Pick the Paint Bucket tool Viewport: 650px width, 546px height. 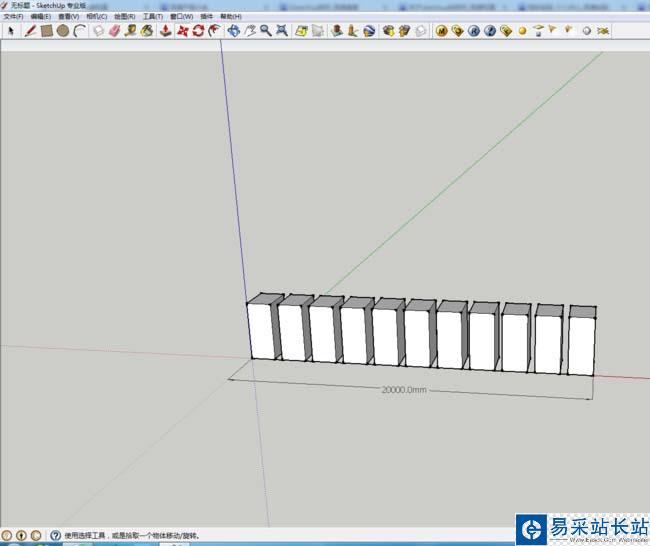click(x=146, y=31)
